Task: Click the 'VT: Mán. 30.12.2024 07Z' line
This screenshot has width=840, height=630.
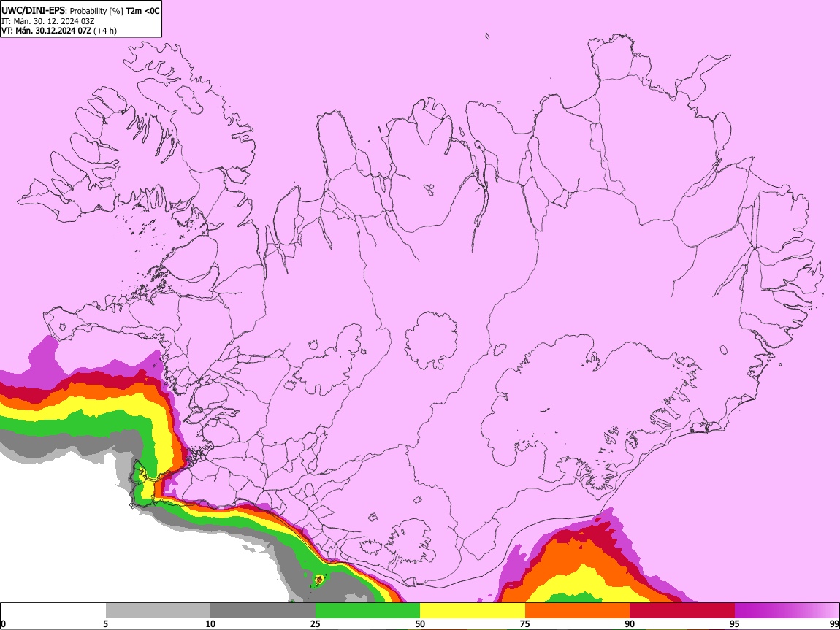Action: pyautogui.click(x=46, y=31)
